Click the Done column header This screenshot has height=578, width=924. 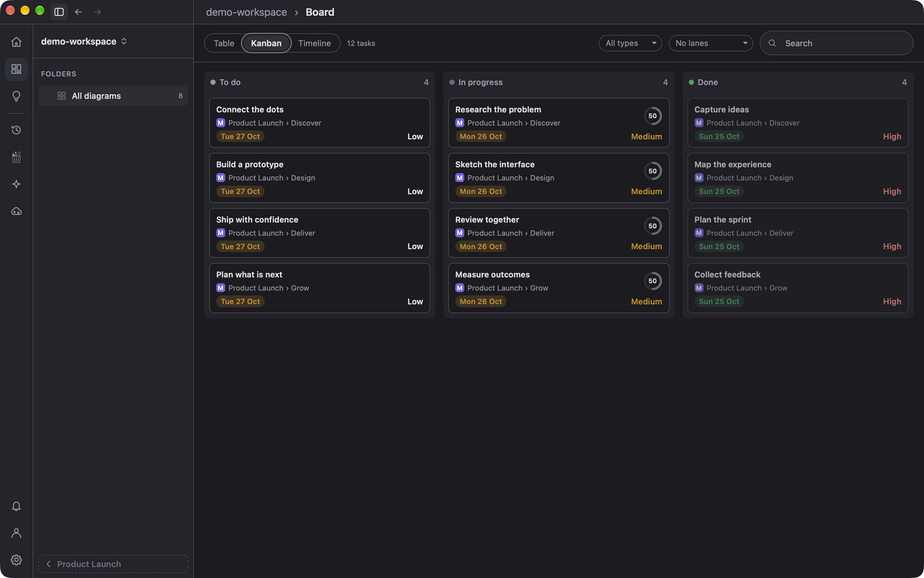click(x=798, y=82)
